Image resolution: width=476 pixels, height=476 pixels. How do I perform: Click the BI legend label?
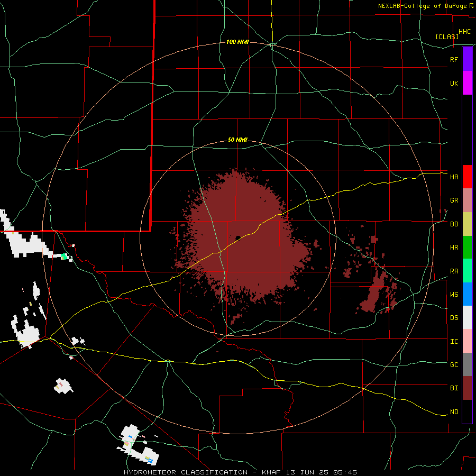454,388
